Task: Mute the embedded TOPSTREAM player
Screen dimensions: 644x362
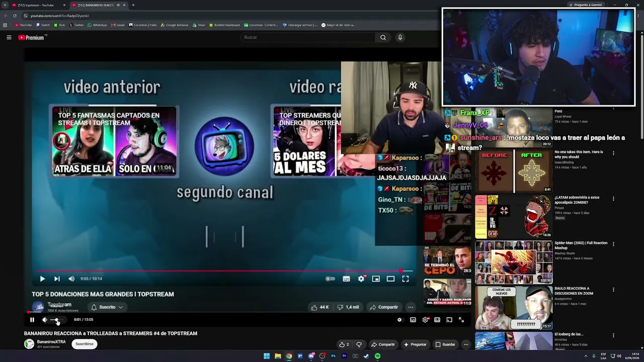Action: coord(71,279)
